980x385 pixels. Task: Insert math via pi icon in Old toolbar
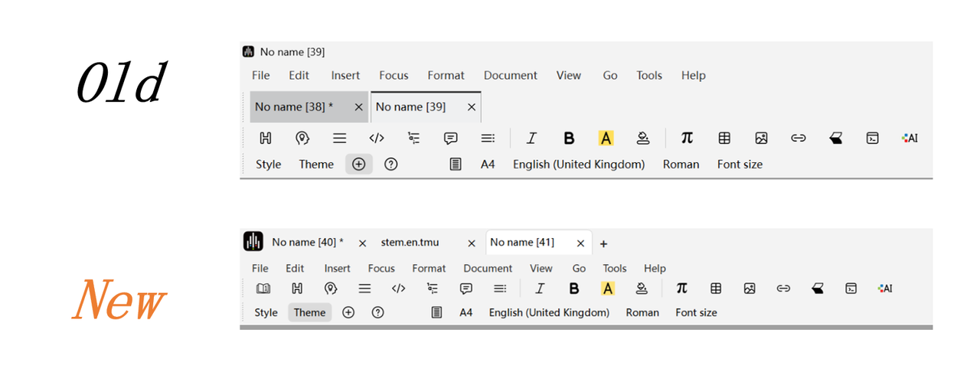click(687, 138)
